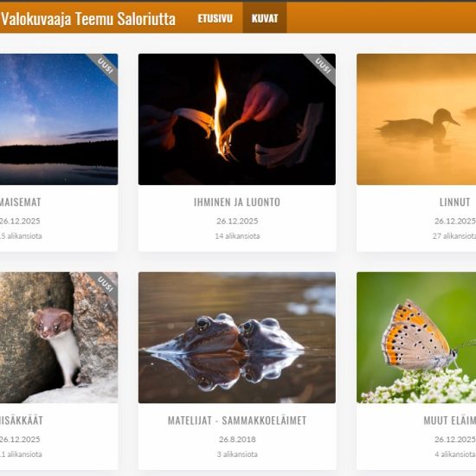The height and width of the screenshot is (476, 476).
Task: Click the Ihminen ja luonto folder title
Action: click(x=237, y=203)
